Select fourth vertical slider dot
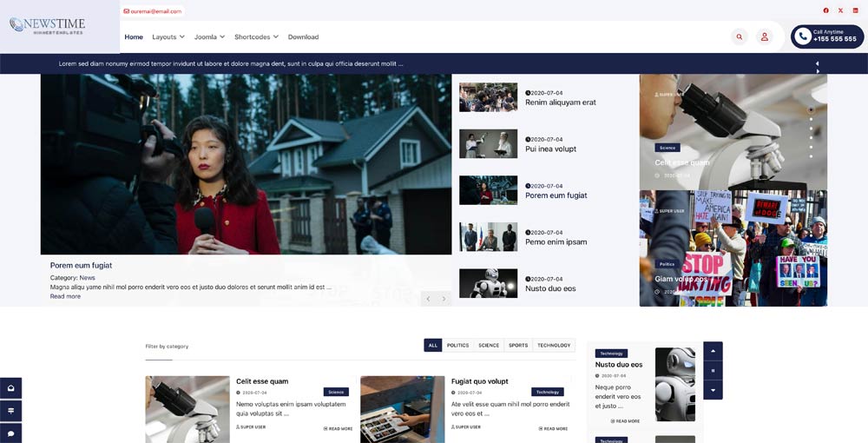This screenshot has width=868, height=443. click(x=811, y=138)
